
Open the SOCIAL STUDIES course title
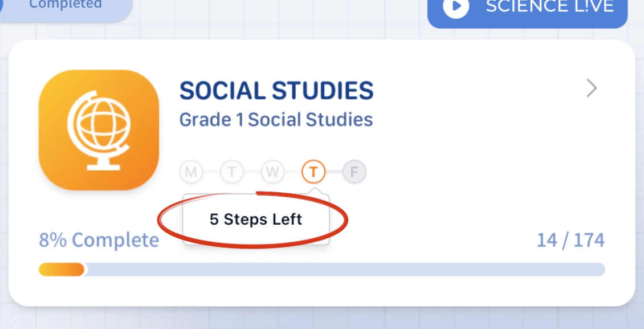[x=276, y=91]
